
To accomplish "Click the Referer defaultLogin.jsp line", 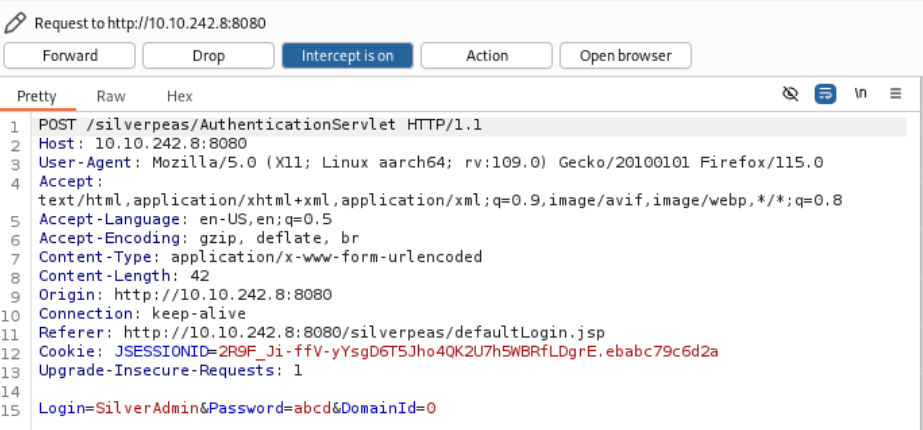I will (x=322, y=332).
